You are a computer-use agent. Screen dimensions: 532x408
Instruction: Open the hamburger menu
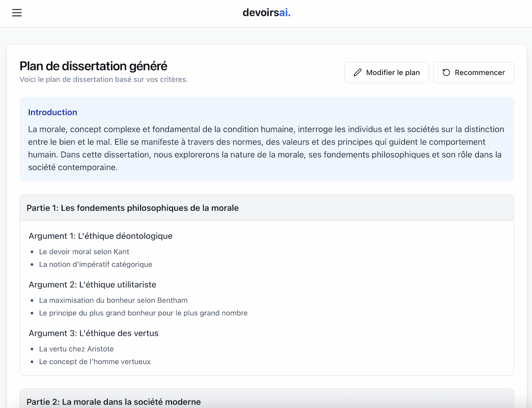click(x=17, y=13)
